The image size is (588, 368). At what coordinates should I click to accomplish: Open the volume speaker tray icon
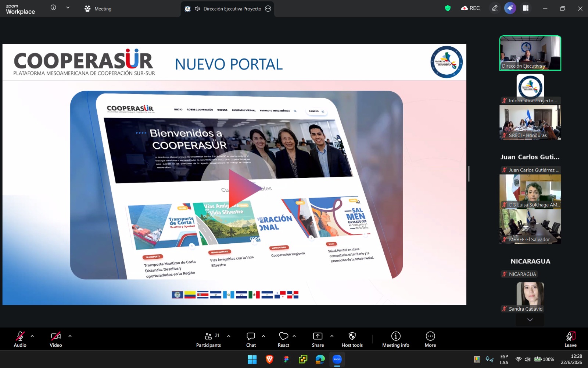[x=527, y=360]
